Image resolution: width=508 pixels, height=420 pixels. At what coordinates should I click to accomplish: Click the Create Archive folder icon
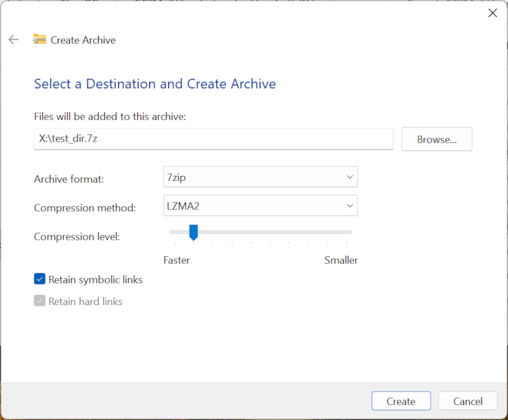click(x=39, y=39)
